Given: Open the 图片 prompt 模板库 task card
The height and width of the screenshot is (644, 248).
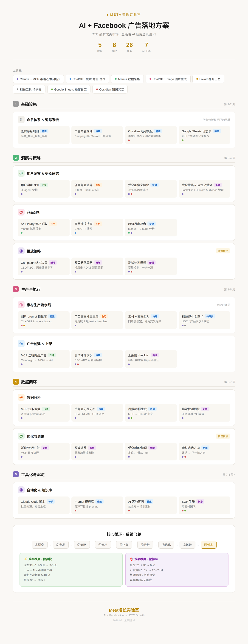Looking at the screenshot, I should [x=43, y=320].
